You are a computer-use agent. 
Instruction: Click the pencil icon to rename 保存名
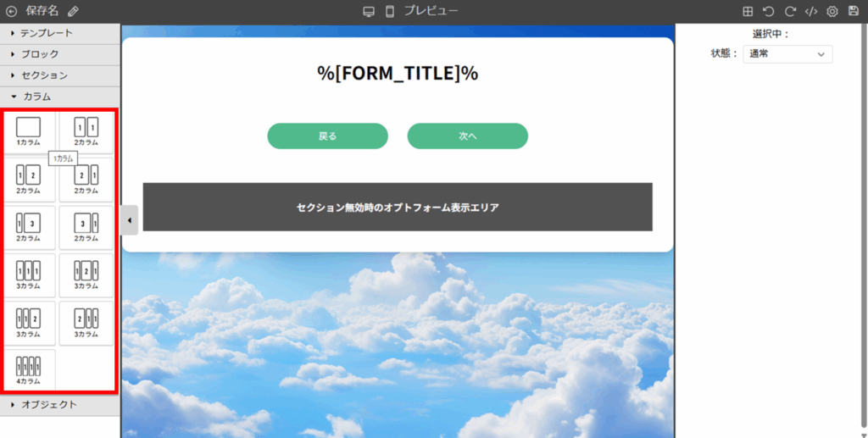click(x=73, y=11)
